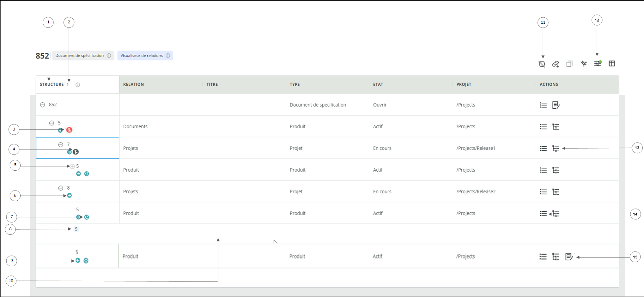
Task: Click the structure tree icon in the /Projects/Release1 row
Action: [x=556, y=148]
